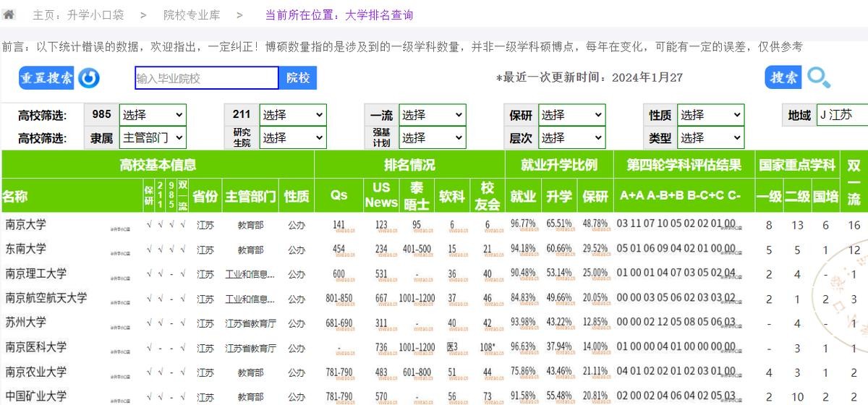Open the 985 filter dropdown
Image resolution: width=868 pixels, height=405 pixels.
pos(152,115)
